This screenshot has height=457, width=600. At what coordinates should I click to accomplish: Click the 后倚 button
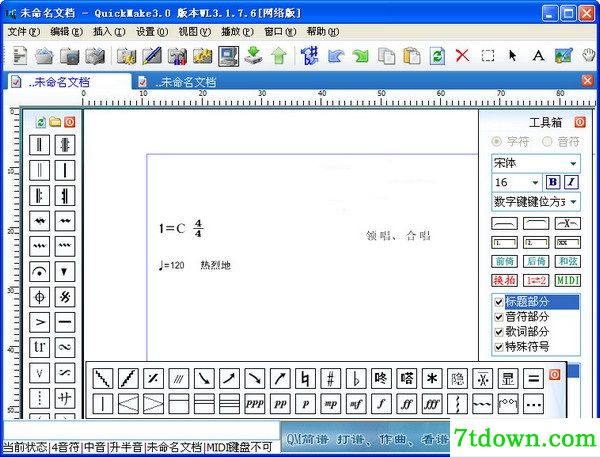pyautogui.click(x=536, y=261)
